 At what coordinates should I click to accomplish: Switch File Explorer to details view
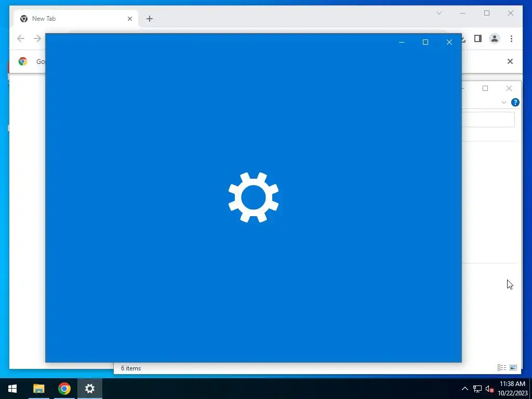(x=502, y=367)
